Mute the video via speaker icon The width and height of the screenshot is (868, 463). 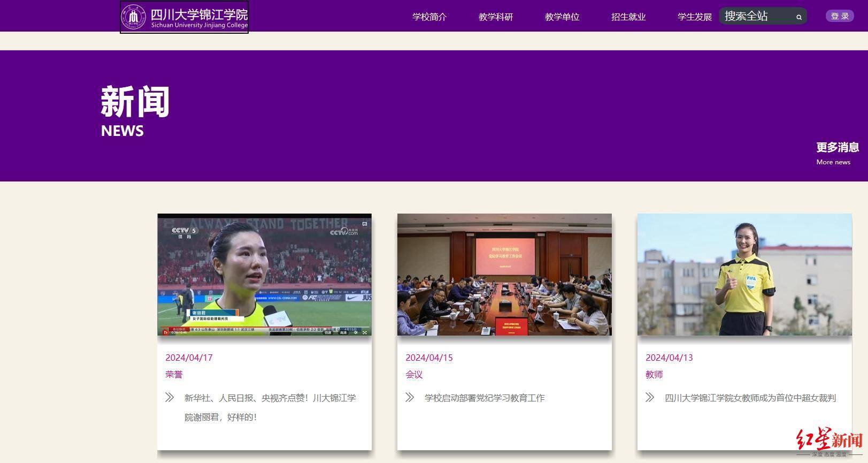coord(356,332)
